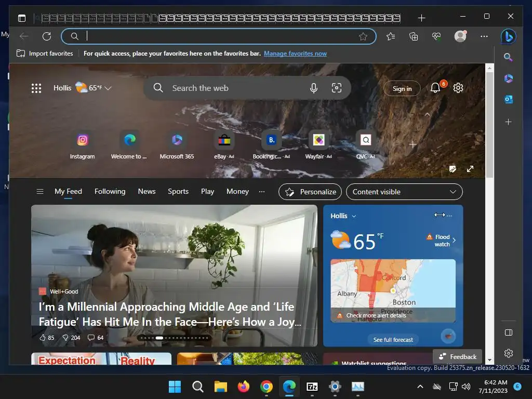Select the My Feed tab

pos(68,191)
